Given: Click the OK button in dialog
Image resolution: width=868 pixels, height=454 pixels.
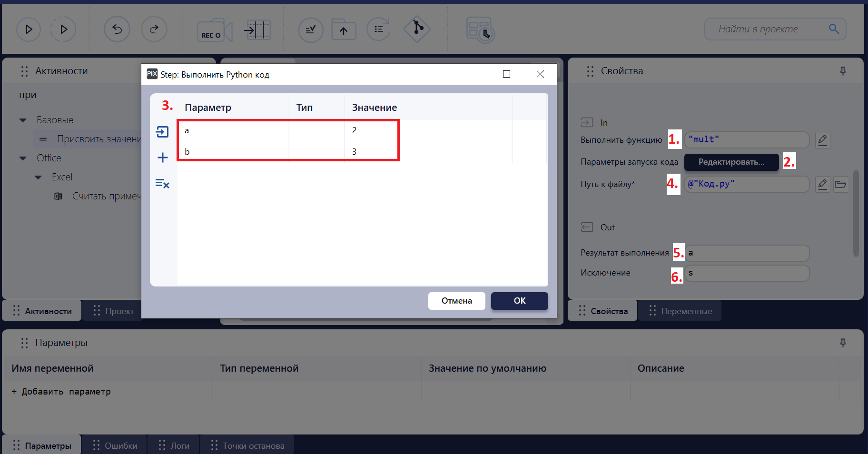Looking at the screenshot, I should coord(520,301).
